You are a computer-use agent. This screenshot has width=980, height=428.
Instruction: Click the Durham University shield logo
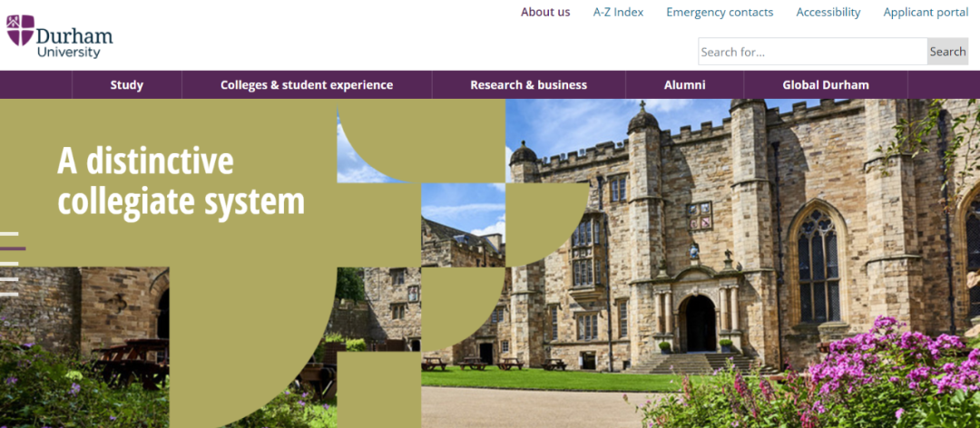point(20,30)
